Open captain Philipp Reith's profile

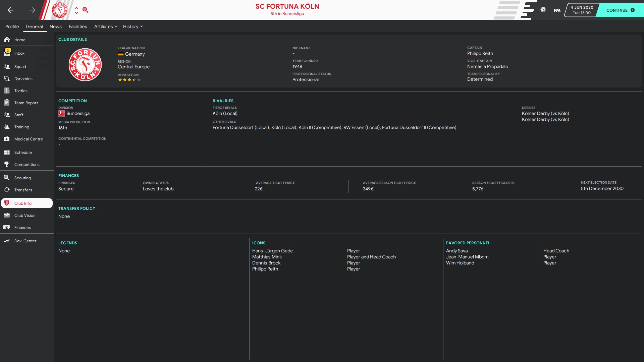tap(480, 53)
